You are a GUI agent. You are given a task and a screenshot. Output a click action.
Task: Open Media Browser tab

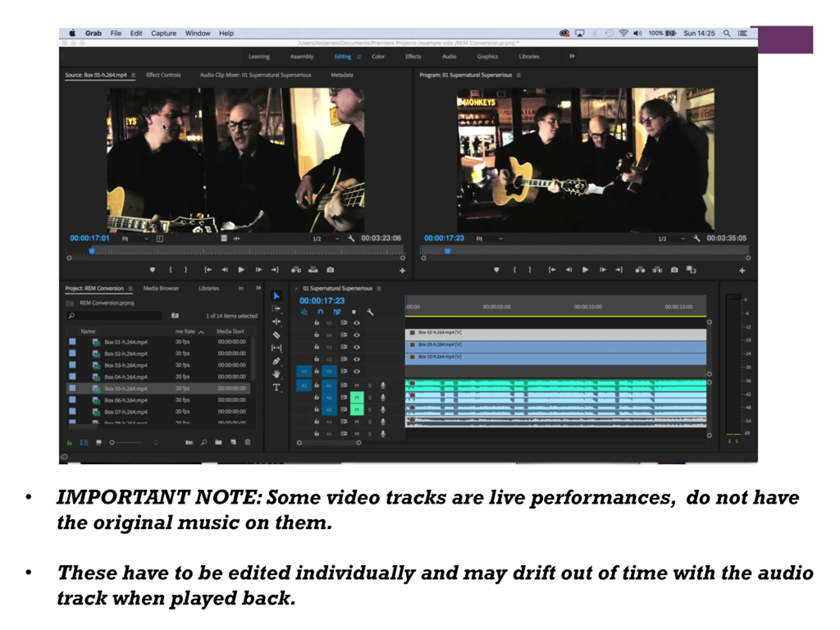(x=161, y=289)
